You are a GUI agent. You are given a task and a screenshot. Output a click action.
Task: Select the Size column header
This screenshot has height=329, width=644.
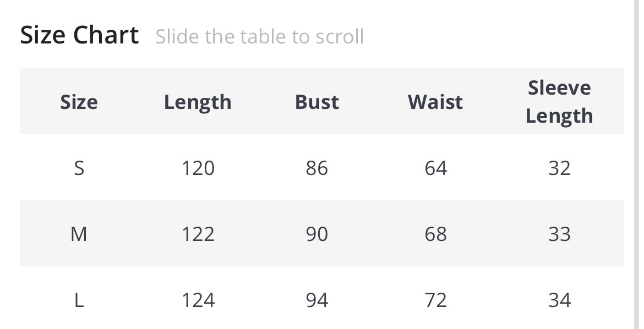click(x=79, y=102)
